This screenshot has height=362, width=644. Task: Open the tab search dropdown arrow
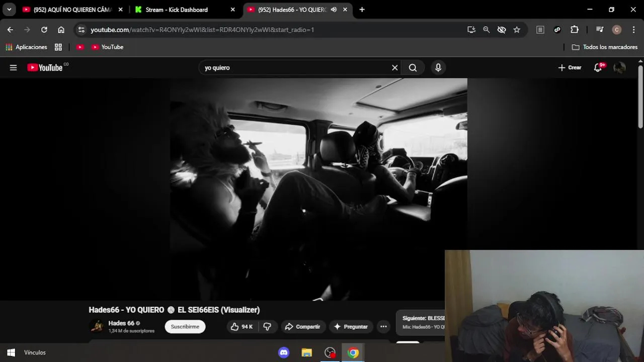pyautogui.click(x=9, y=10)
